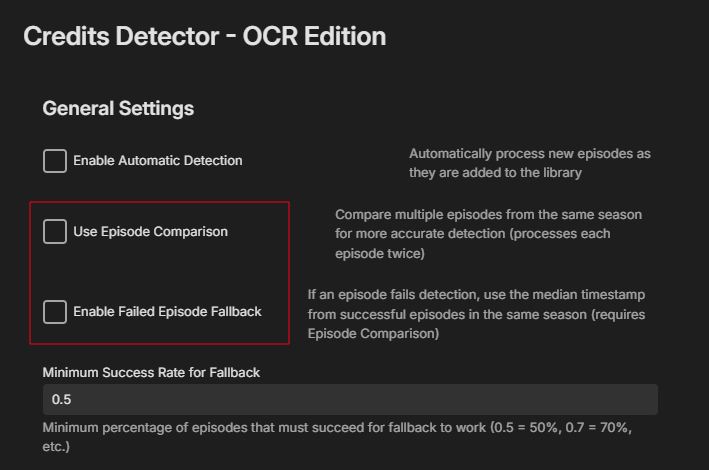This screenshot has height=470, width=709.
Task: Select the General Settings section heading
Action: tap(118, 108)
